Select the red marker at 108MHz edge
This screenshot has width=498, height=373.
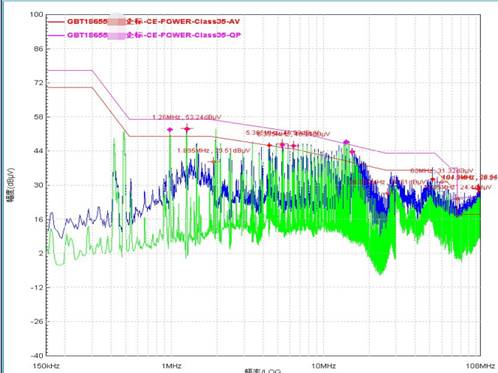[479, 188]
